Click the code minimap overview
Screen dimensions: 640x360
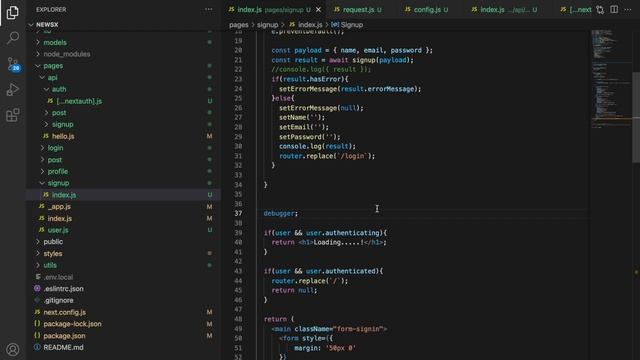pyautogui.click(x=610, y=78)
